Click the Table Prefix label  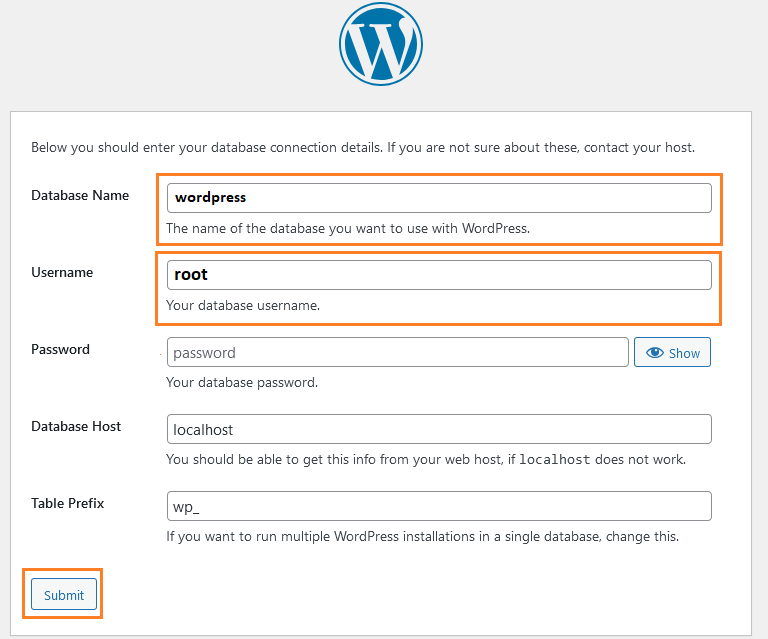pos(68,503)
